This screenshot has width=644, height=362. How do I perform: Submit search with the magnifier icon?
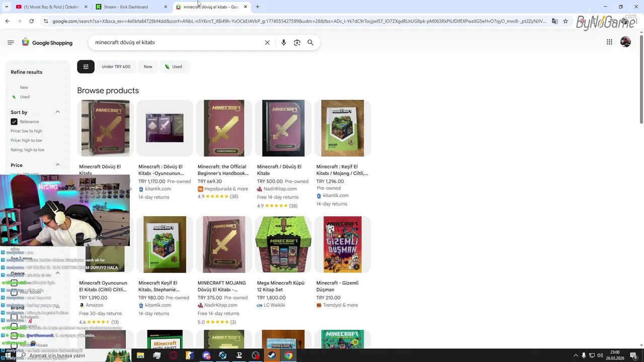pyautogui.click(x=310, y=43)
